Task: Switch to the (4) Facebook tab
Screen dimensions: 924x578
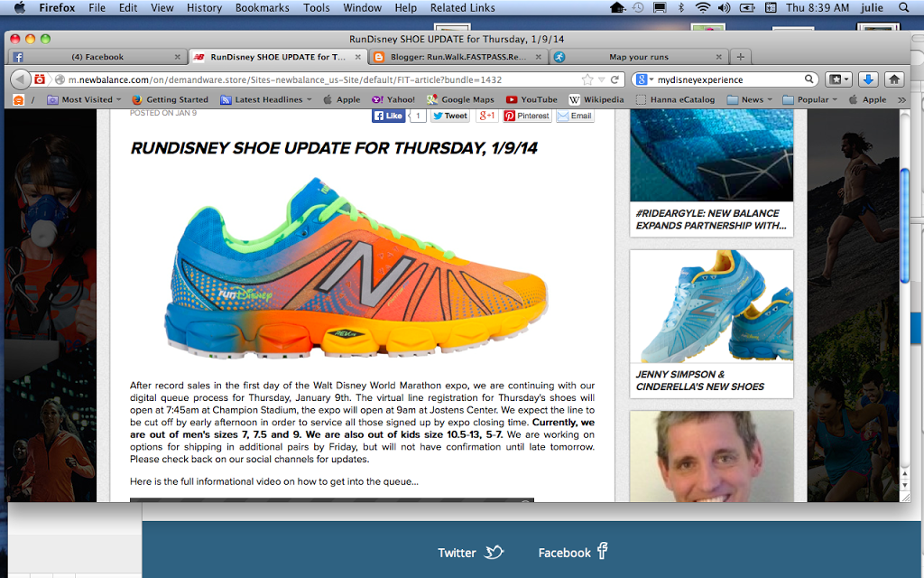Action: point(97,57)
